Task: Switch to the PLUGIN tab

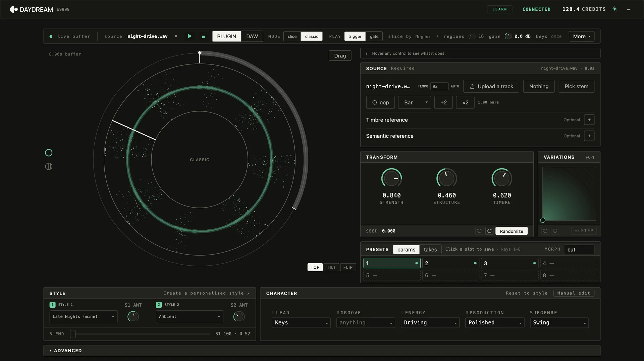Action: (226, 36)
